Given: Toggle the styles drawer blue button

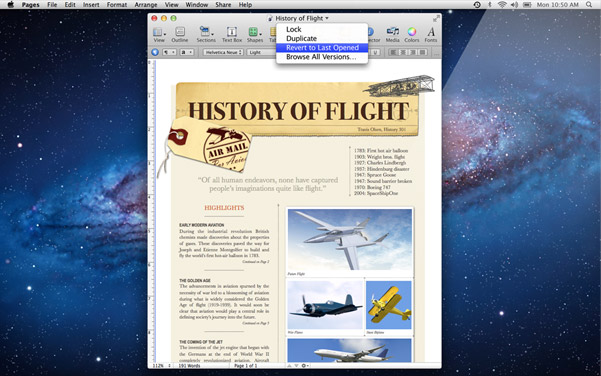Looking at the screenshot, I should point(155,52).
